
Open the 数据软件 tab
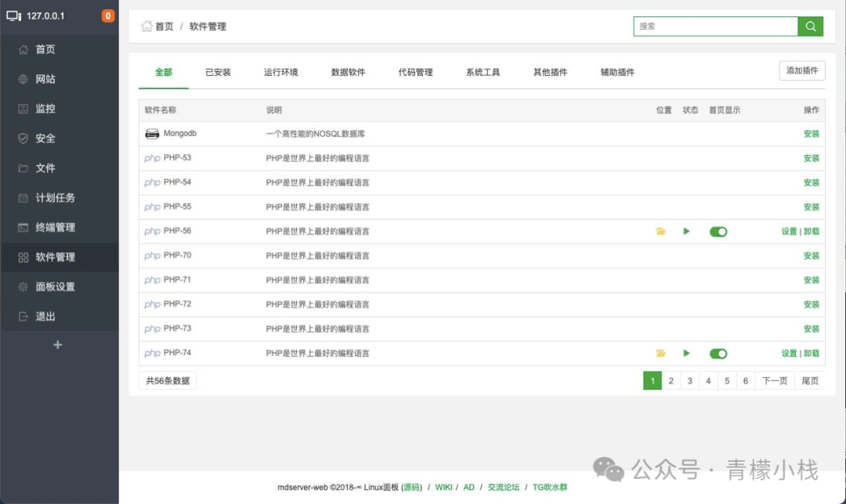click(348, 72)
